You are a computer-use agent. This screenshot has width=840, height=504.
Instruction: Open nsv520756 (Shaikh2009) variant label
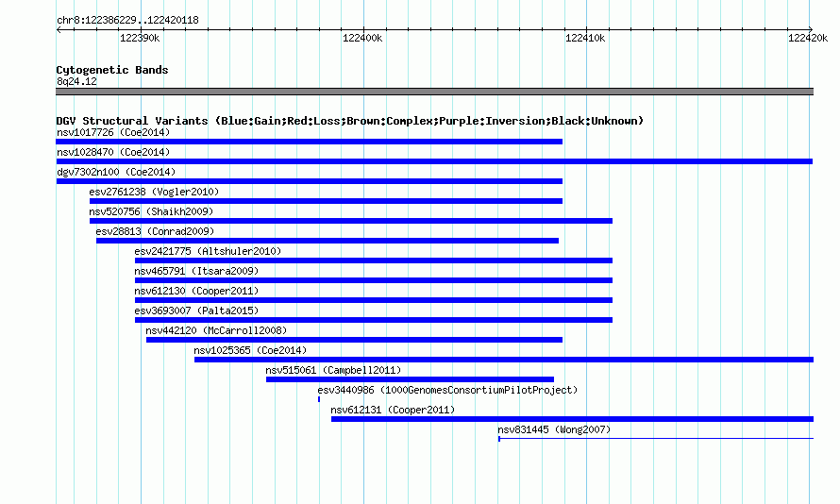tap(151, 211)
